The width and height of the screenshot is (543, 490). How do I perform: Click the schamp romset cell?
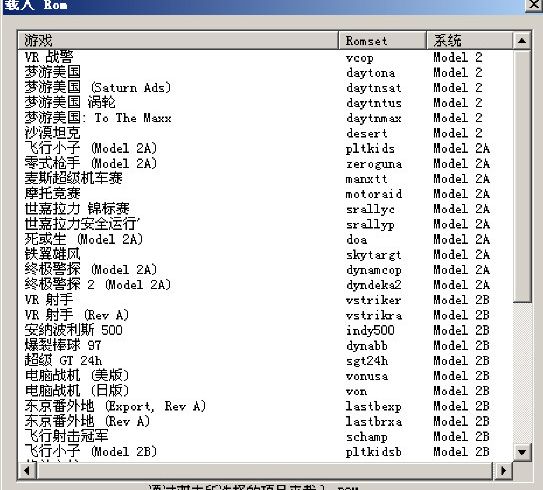pos(367,437)
